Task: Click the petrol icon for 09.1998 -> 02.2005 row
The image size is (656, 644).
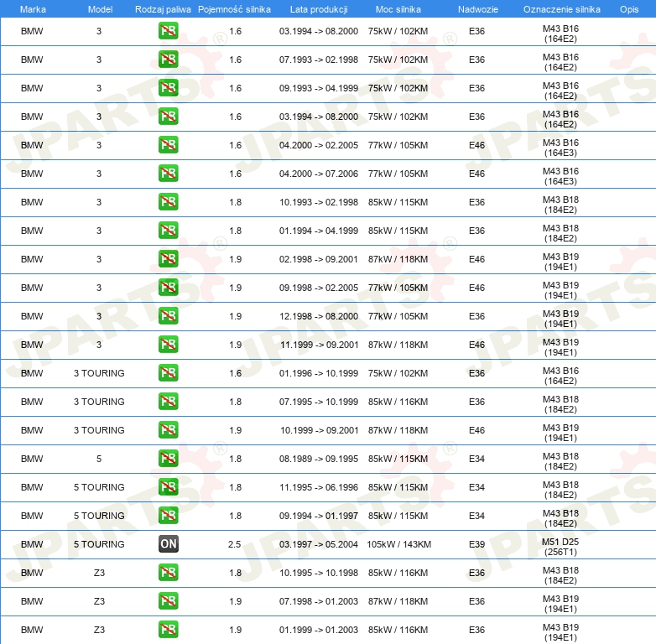Action: coord(168,288)
